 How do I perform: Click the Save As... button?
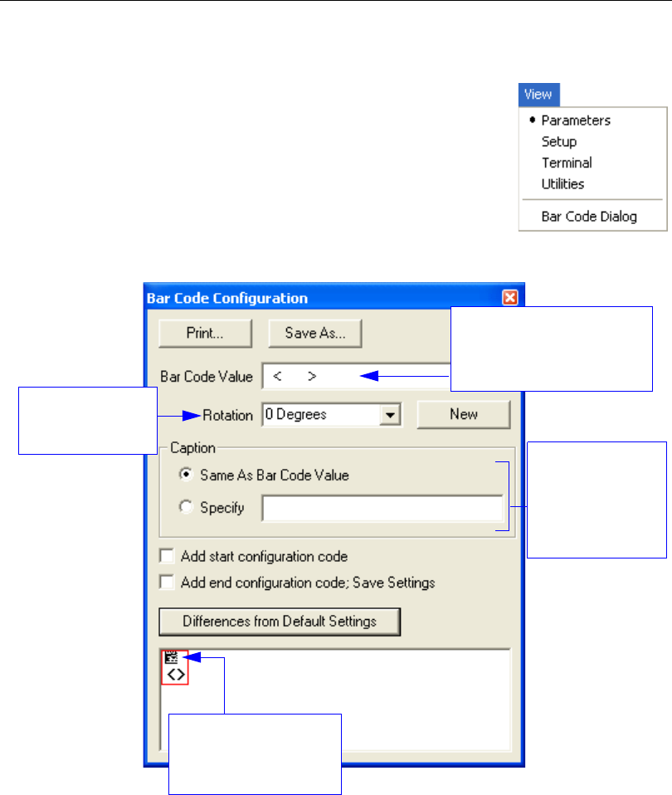point(314,333)
